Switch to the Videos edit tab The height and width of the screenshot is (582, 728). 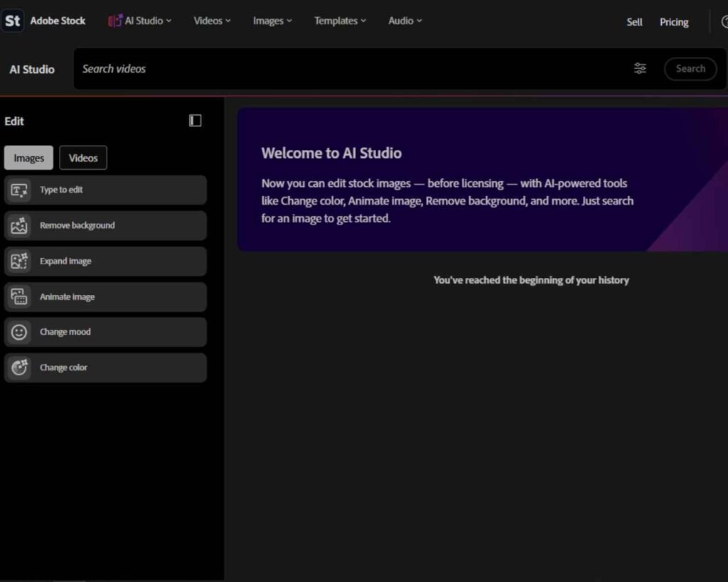pyautogui.click(x=83, y=158)
